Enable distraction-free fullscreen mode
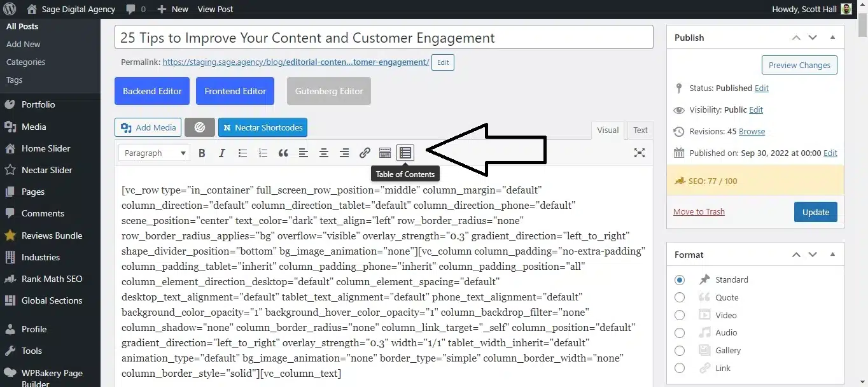This screenshot has height=387, width=868. coord(640,153)
